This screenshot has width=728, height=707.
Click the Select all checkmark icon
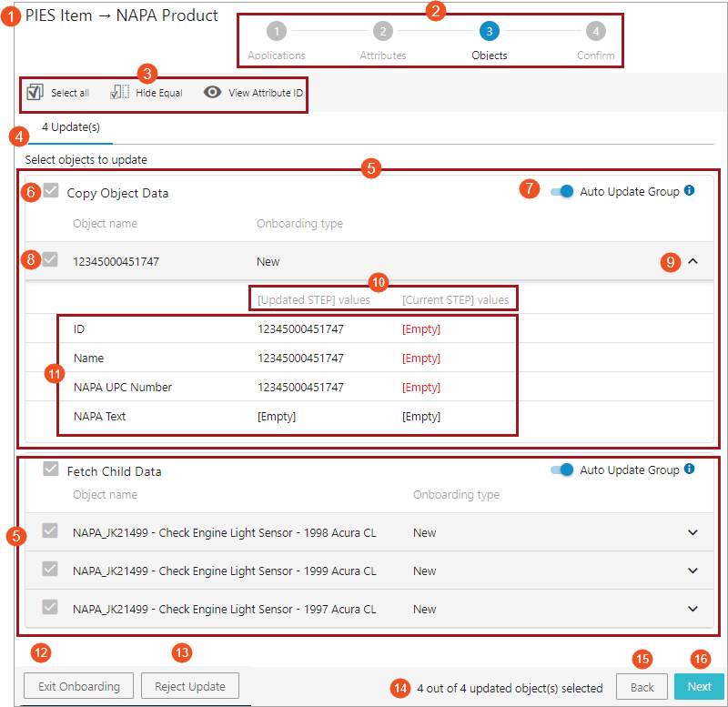[35, 93]
